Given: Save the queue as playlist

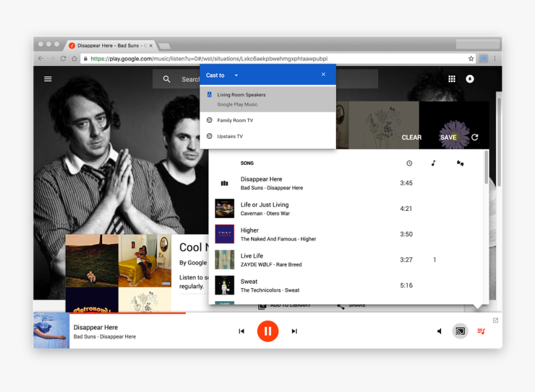Looking at the screenshot, I should tap(449, 138).
